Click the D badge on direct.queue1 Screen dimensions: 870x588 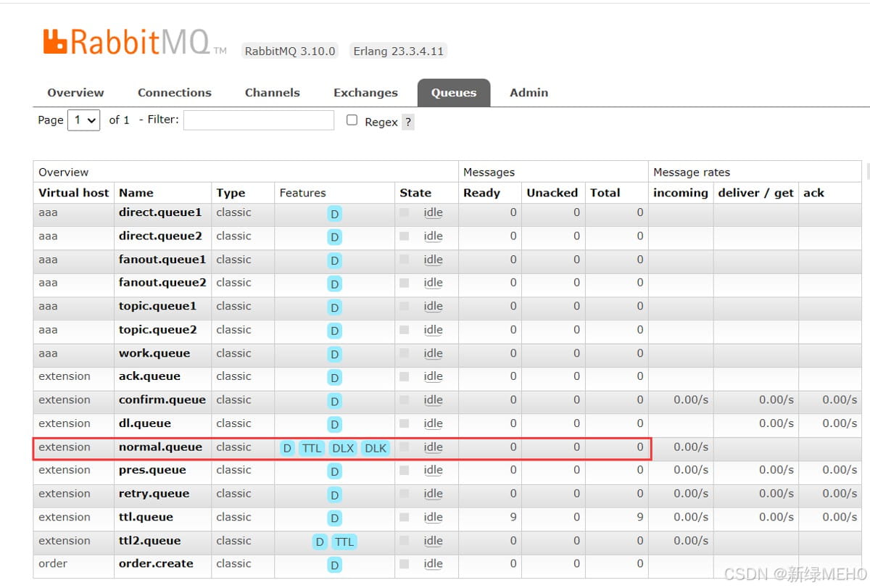click(x=334, y=214)
